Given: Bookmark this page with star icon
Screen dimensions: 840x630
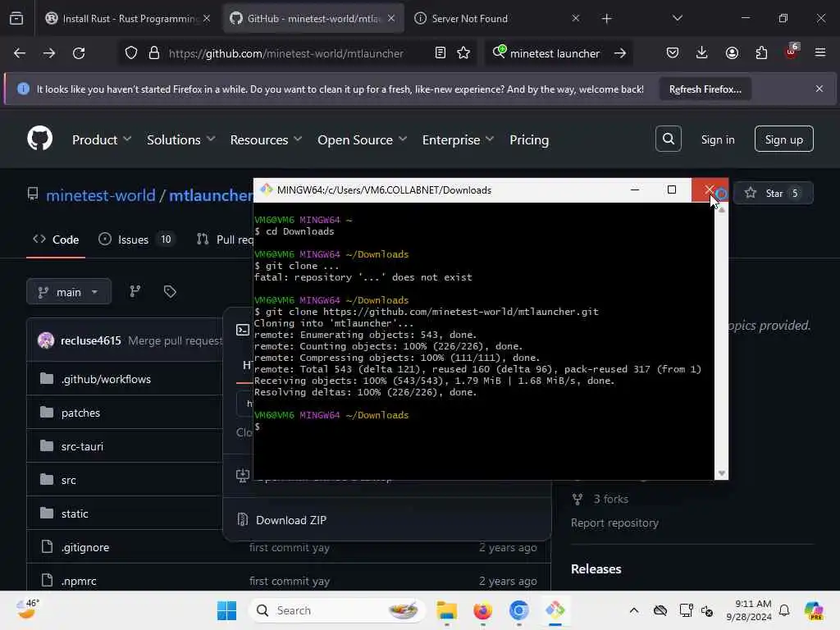Looking at the screenshot, I should [463, 53].
